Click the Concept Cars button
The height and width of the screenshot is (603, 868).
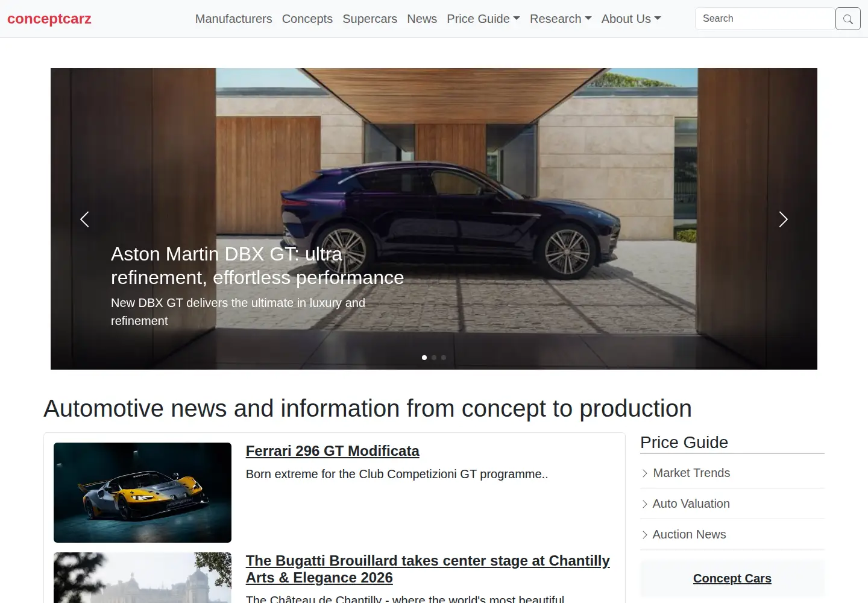tap(732, 578)
